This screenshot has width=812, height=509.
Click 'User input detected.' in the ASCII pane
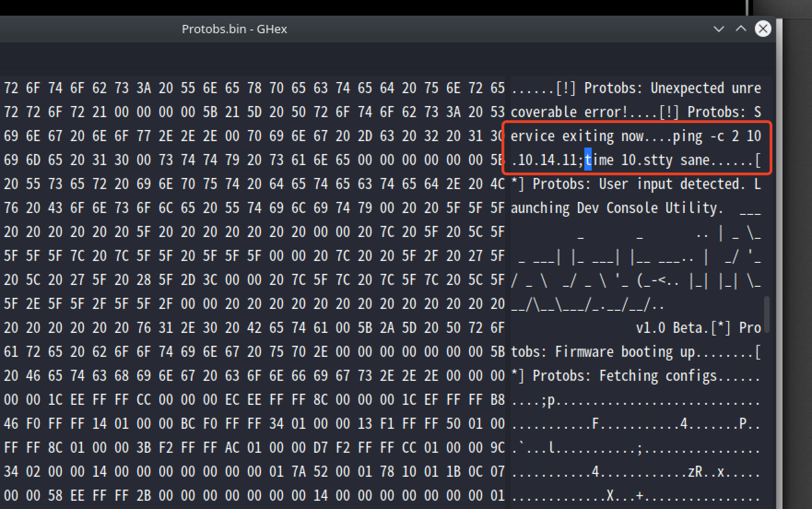[673, 184]
